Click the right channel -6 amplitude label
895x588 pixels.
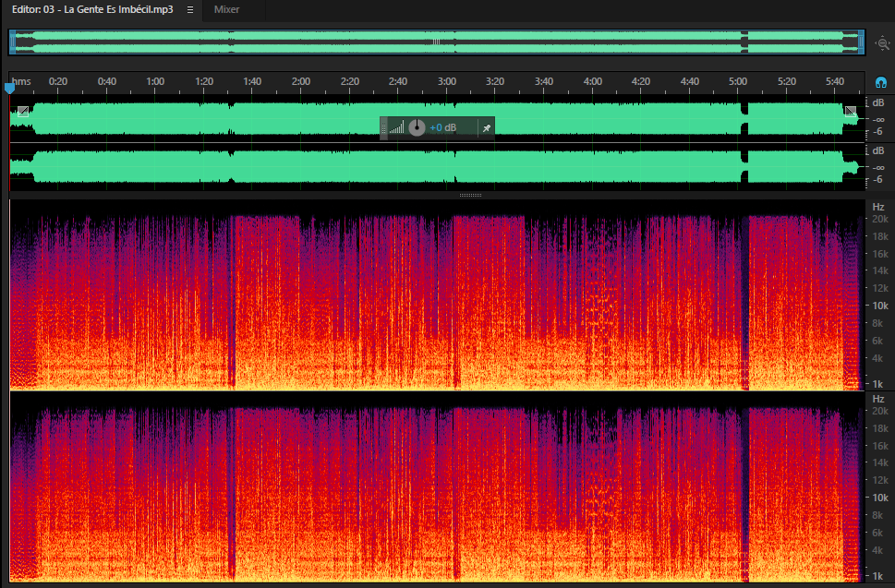point(877,180)
